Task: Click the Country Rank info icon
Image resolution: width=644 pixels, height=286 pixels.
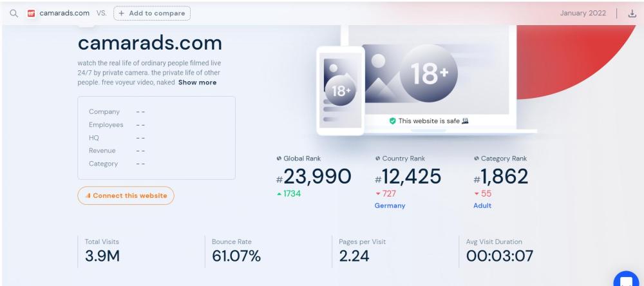Action: (x=377, y=158)
